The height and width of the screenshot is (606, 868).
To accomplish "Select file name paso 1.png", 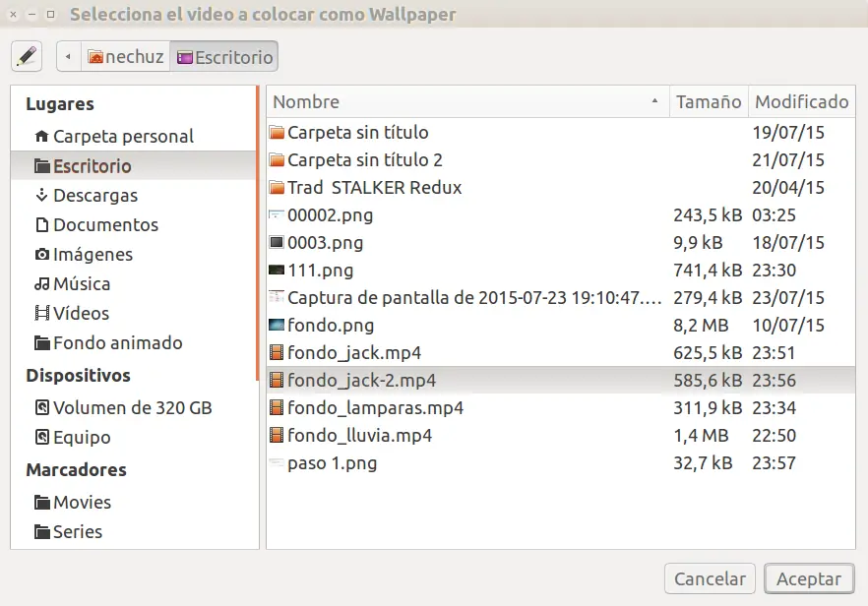I will (333, 462).
